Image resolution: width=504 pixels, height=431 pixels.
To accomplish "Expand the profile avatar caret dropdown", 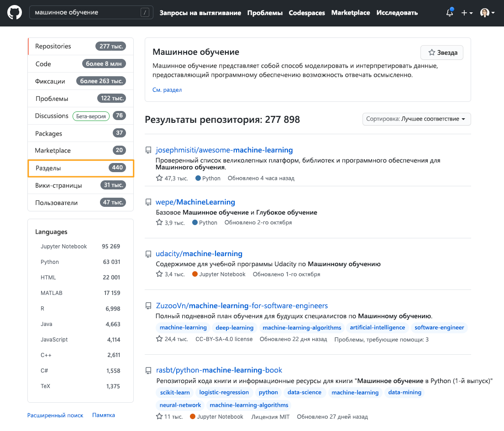I will (494, 12).
